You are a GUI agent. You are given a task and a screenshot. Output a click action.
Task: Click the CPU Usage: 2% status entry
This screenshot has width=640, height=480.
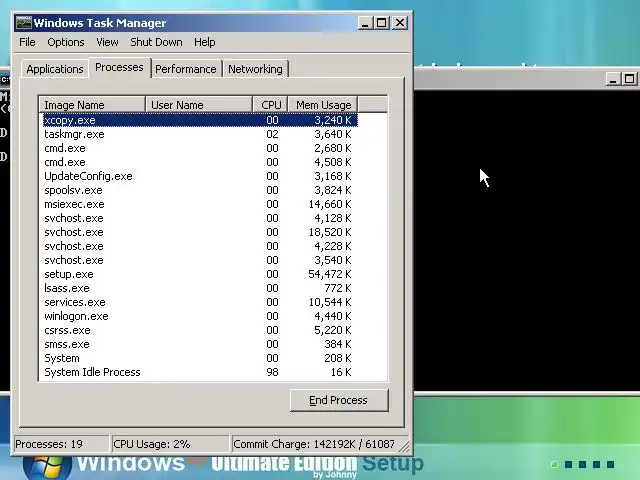pos(170,444)
